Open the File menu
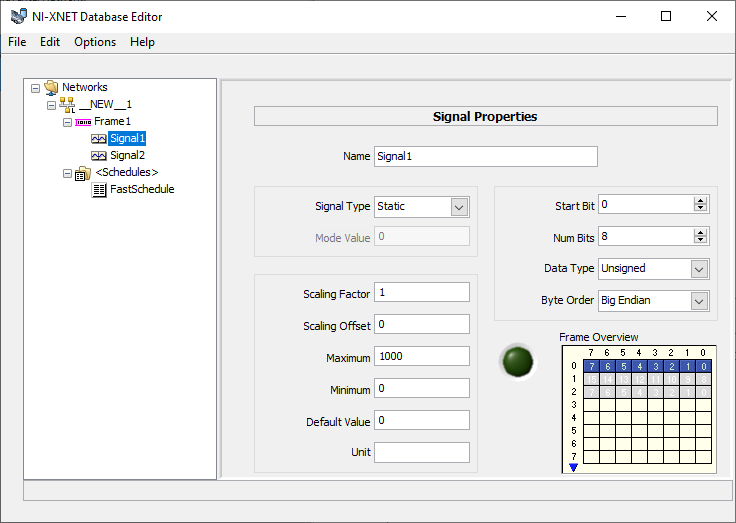This screenshot has height=523, width=736. [17, 42]
